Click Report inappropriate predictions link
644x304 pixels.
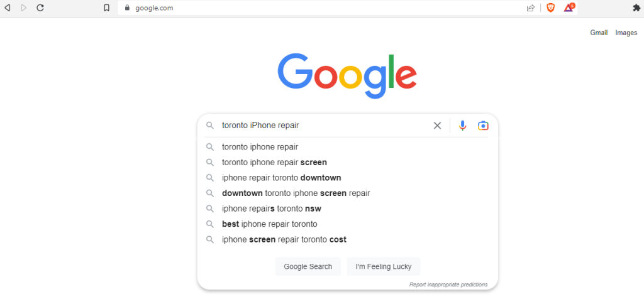click(x=448, y=285)
